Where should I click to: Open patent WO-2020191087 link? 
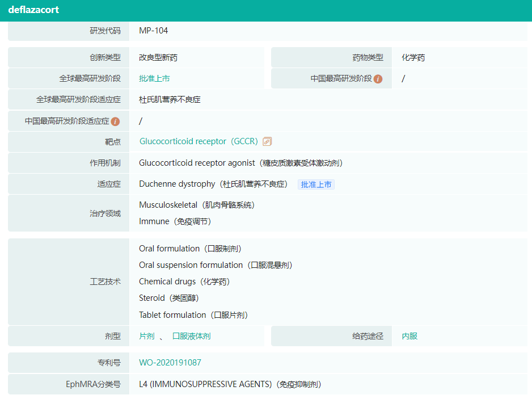[170, 363]
